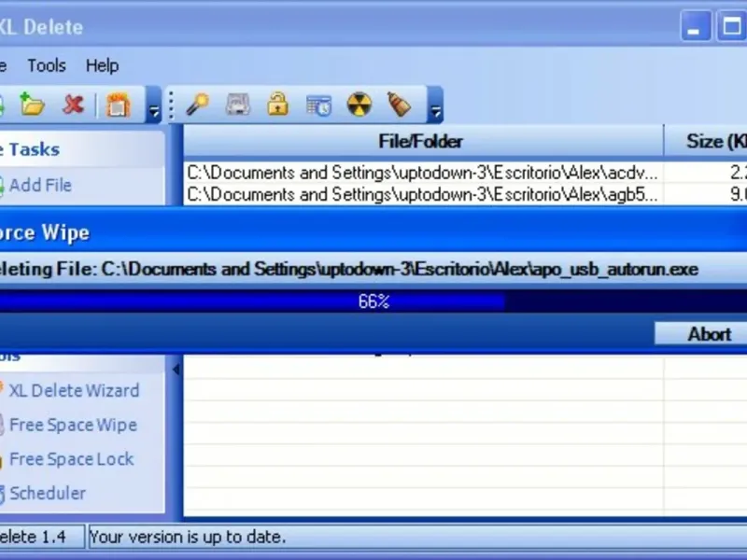Sort by Size column header
747x560 pixels.
[706, 141]
